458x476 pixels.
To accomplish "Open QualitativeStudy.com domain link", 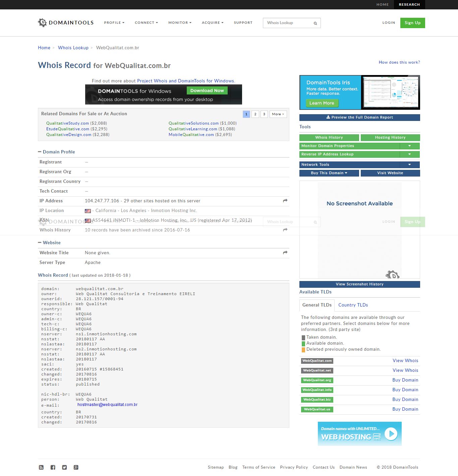I will [x=68, y=123].
